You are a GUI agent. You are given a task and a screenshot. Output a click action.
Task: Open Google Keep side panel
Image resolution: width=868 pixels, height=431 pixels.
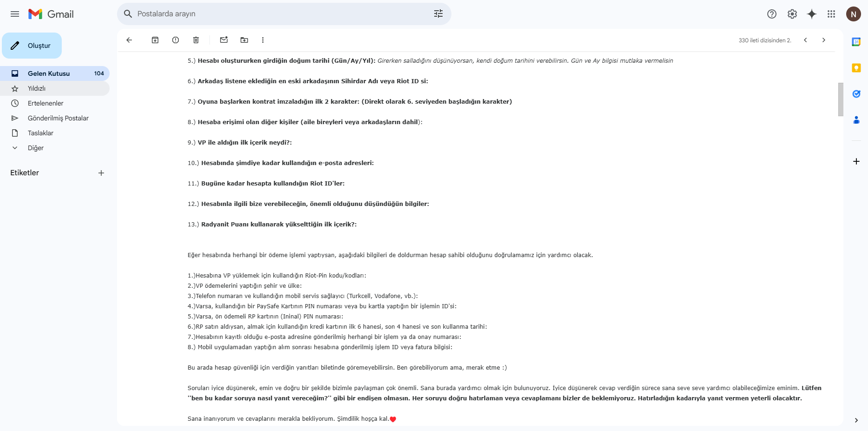click(856, 68)
